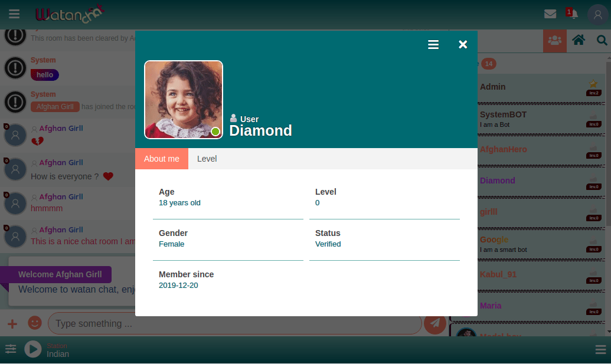Click the plus attachment icon
The image size is (611, 364).
[x=12, y=323]
